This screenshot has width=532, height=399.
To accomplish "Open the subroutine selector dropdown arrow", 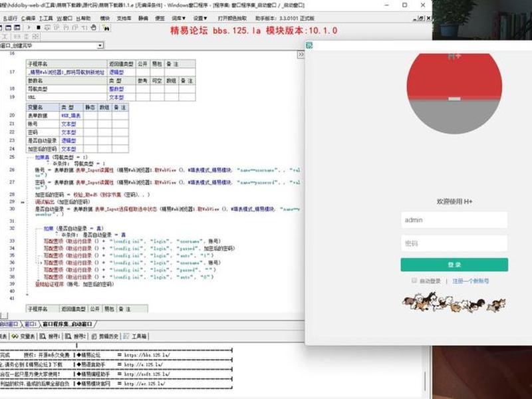I will click(x=100, y=45).
